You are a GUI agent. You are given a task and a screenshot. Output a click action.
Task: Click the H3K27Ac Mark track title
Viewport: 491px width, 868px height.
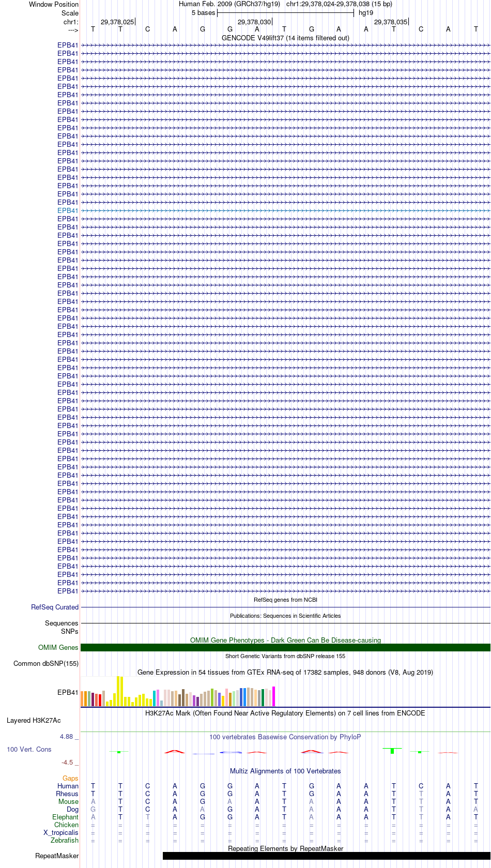pyautogui.click(x=285, y=713)
